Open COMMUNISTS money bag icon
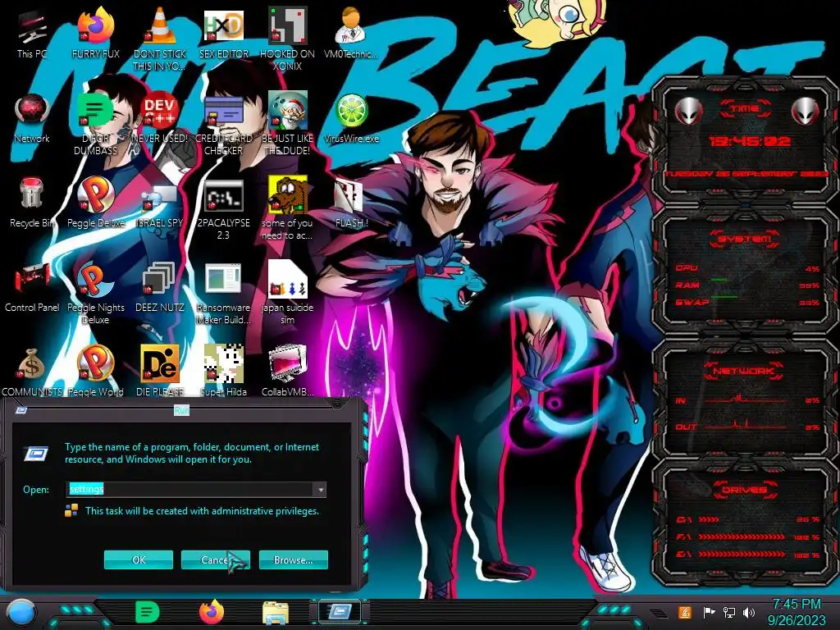This screenshot has height=630, width=840. point(32,372)
